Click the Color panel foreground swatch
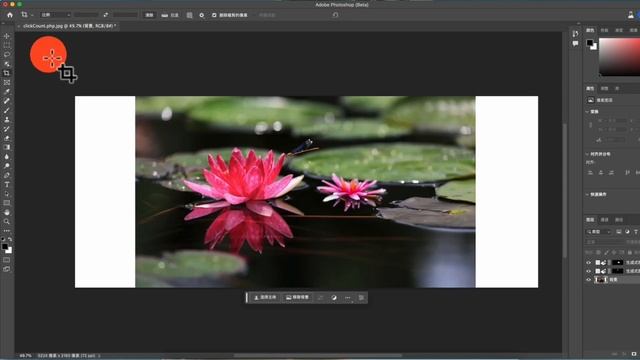This screenshot has width=640, height=360. [590, 42]
